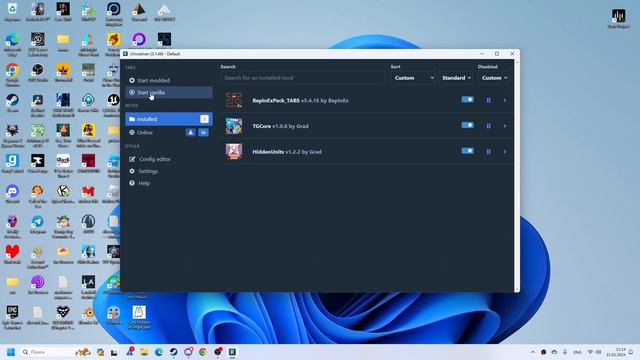The image size is (640, 360).
Task: Click the drag handle on TGCore row
Action: pos(488,126)
